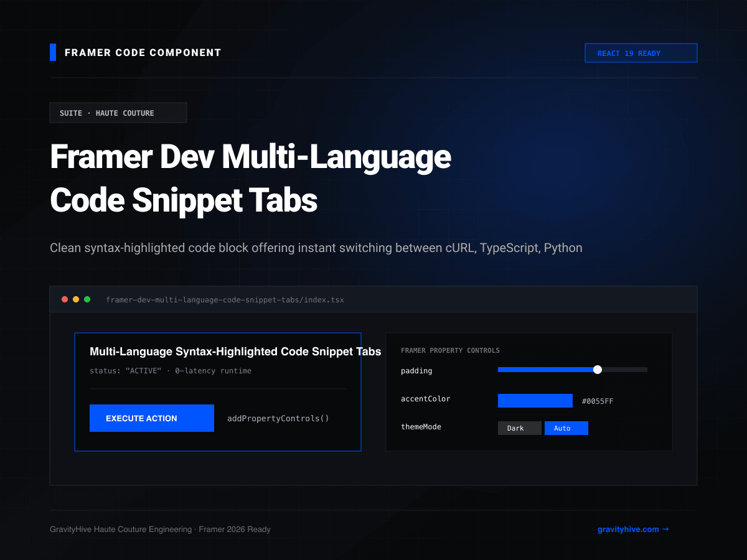Click the Multi-Language Syntax-Highlighted card title

click(x=235, y=352)
